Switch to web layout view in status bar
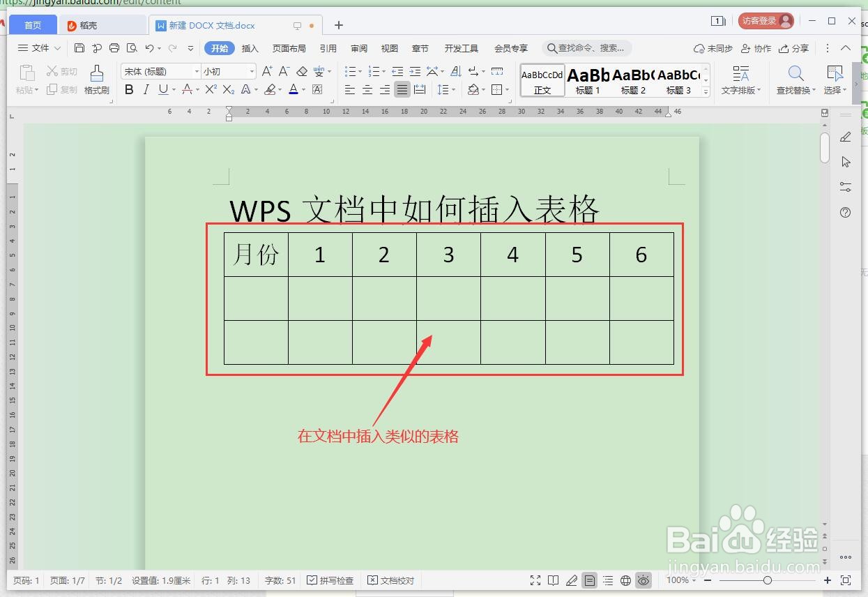The height and width of the screenshot is (597, 868). (x=626, y=580)
